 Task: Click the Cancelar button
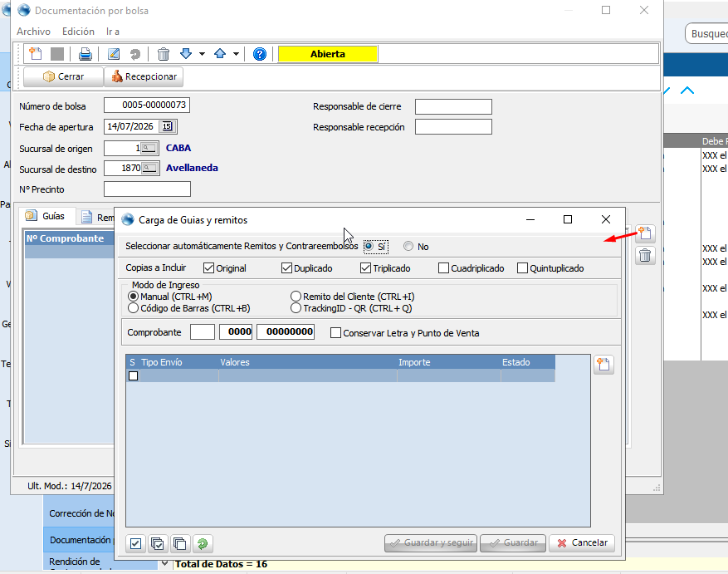(582, 543)
